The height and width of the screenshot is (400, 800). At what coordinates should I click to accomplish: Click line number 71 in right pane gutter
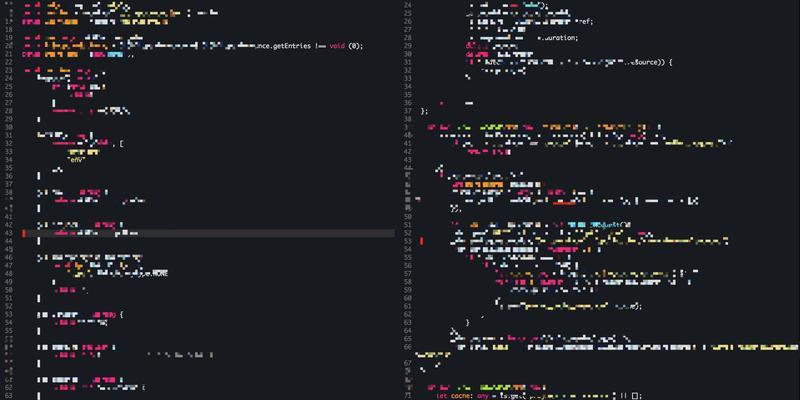408,395
